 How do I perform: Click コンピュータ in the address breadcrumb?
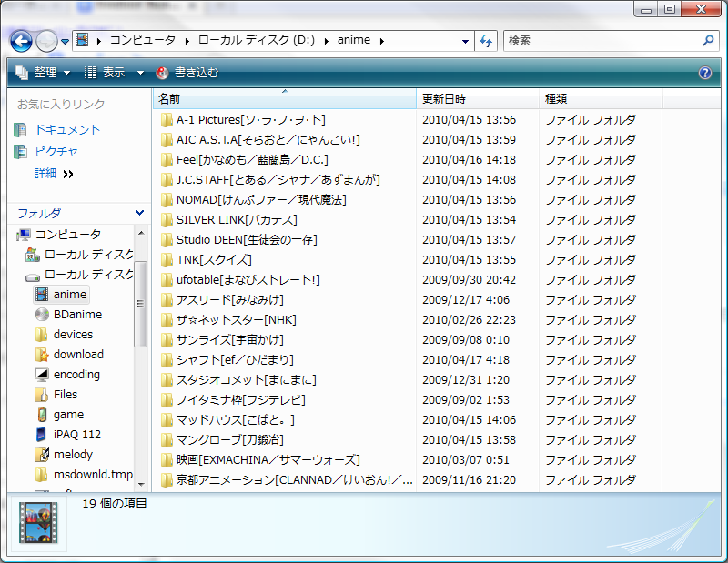(x=143, y=40)
